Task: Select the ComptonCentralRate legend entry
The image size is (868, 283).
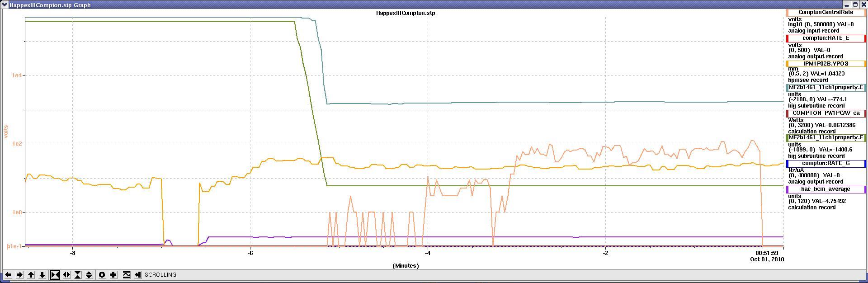Action: tap(826, 13)
